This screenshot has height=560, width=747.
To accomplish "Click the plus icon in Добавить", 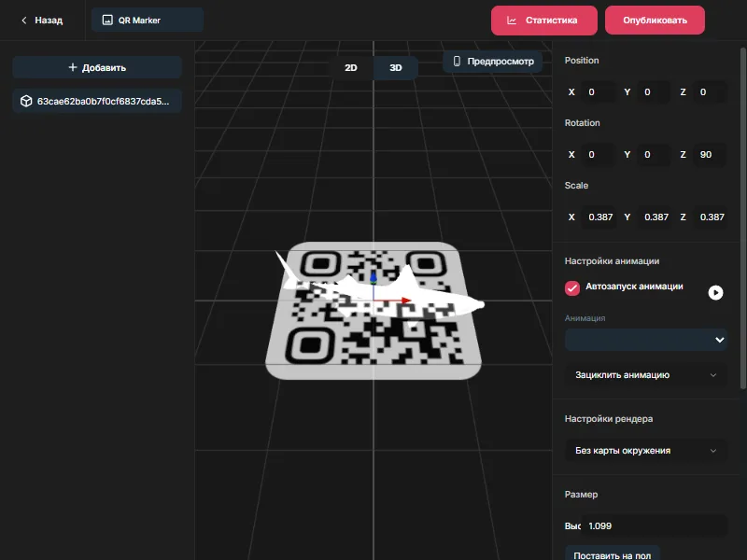I will 73,67.
